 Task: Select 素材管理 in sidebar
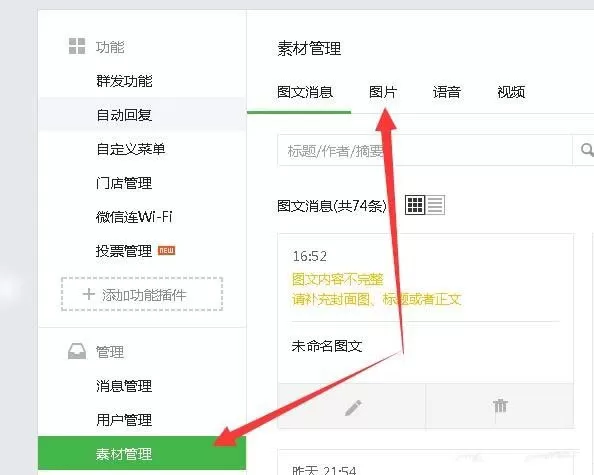[142, 453]
